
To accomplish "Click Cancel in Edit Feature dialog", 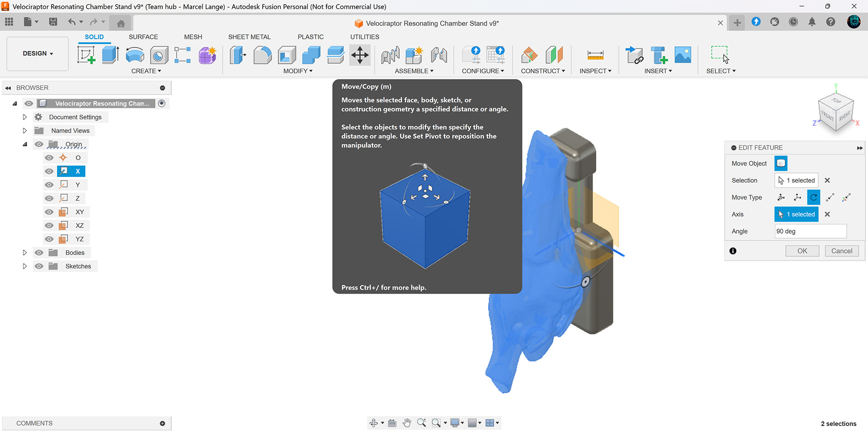I will pyautogui.click(x=842, y=251).
